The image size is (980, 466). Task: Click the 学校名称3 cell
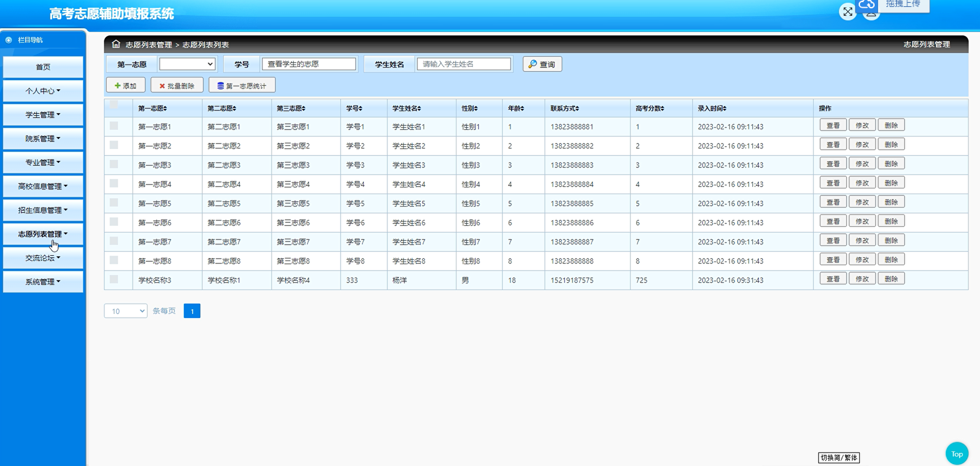tap(155, 281)
